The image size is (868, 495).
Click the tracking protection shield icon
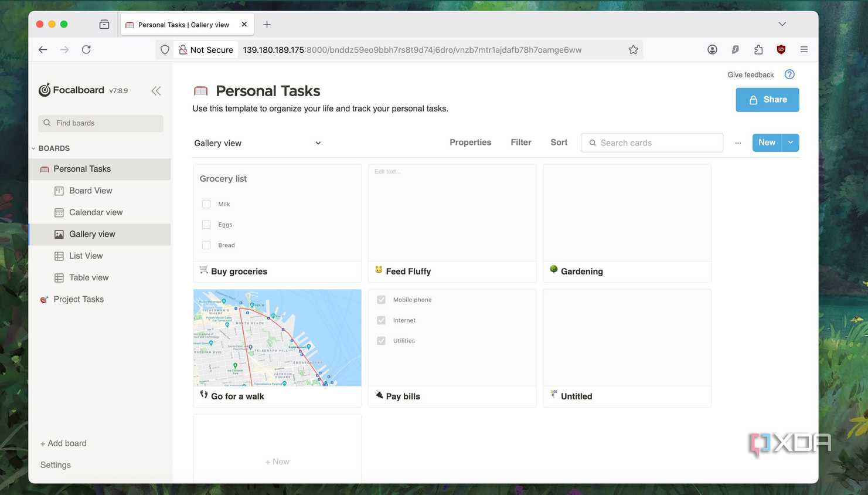click(165, 50)
